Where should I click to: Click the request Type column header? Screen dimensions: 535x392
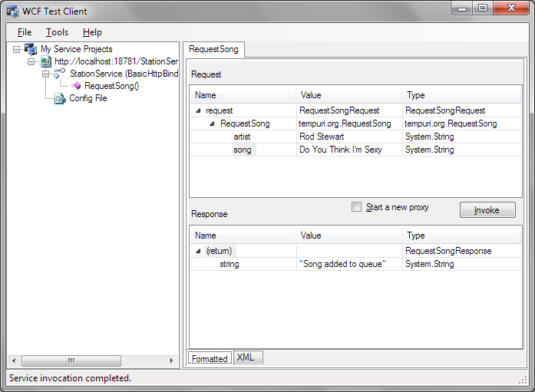[x=461, y=95]
